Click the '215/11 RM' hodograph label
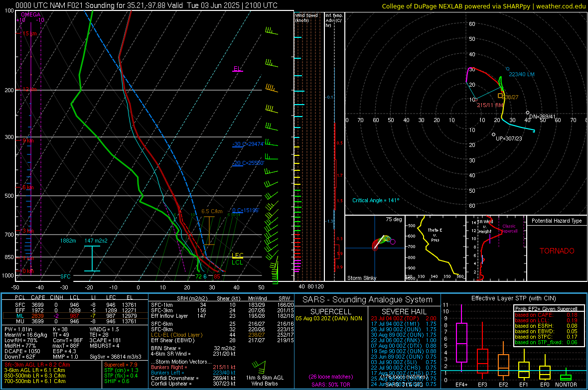 490,106
